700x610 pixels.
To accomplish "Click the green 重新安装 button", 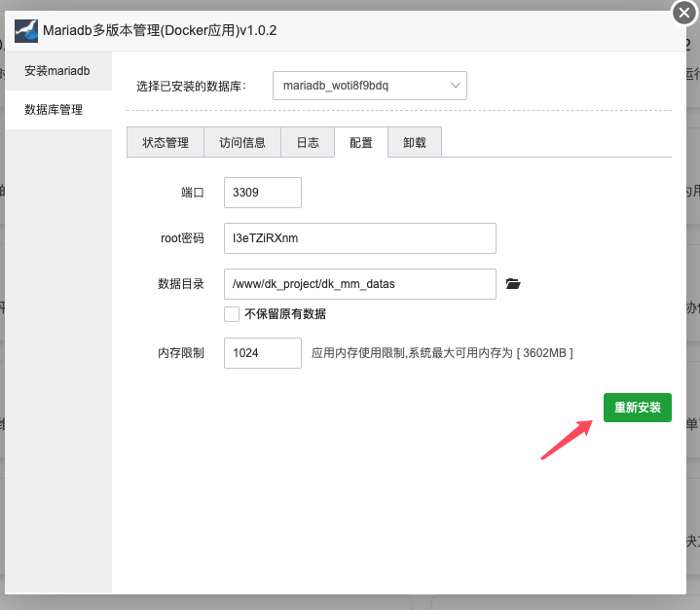I will click(638, 408).
